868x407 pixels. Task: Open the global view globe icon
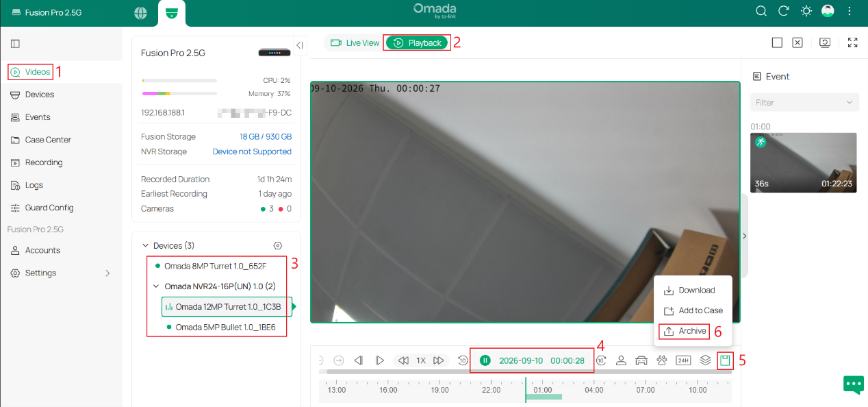pos(140,13)
